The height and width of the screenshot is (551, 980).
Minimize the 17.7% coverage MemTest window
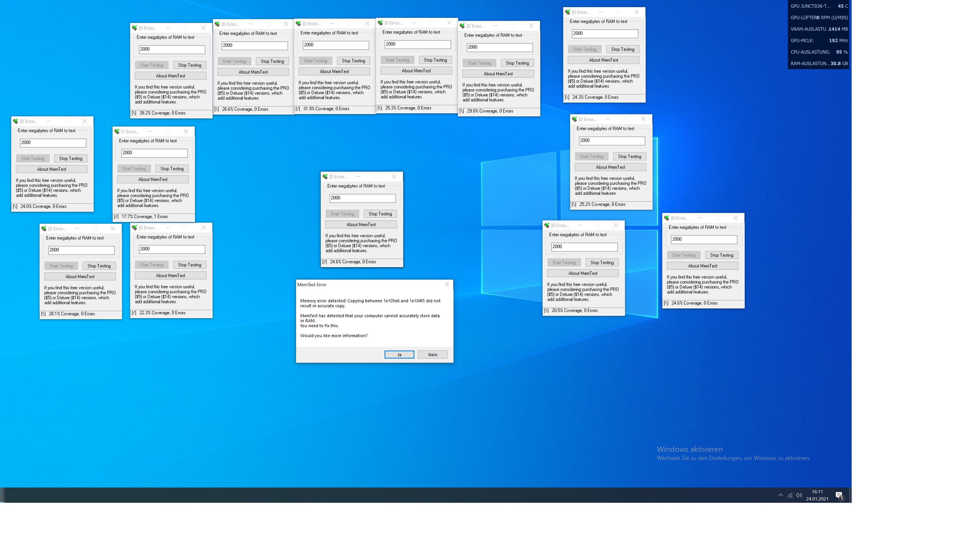150,131
